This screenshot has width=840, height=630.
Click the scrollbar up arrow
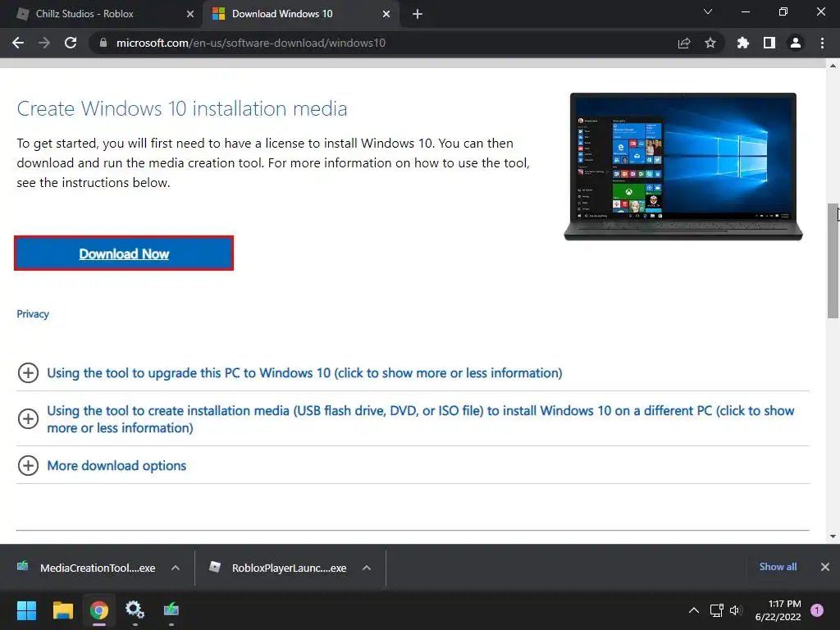click(x=833, y=66)
